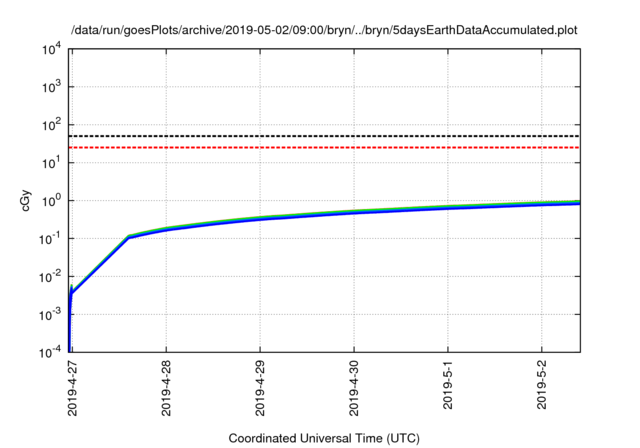Click the 2019-4-27 date label
The width and height of the screenshot is (640, 448).
tap(72, 388)
